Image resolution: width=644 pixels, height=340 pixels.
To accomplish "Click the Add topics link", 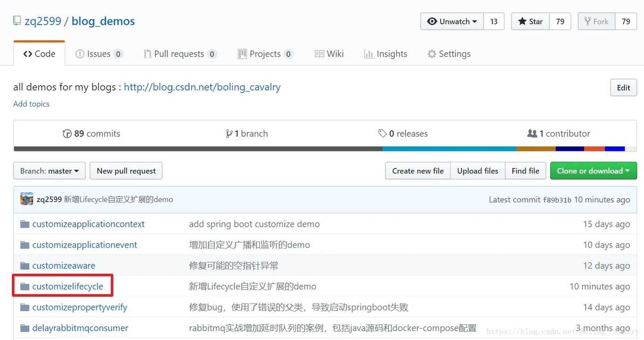I will pyautogui.click(x=31, y=104).
